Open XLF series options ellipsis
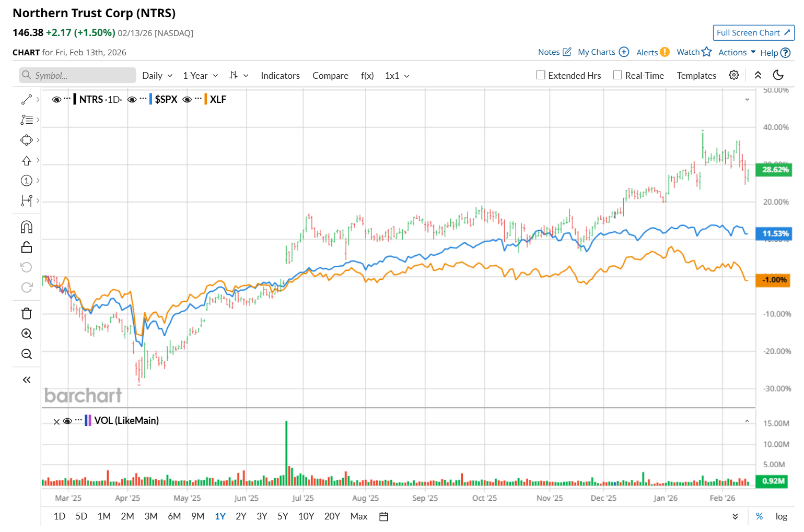This screenshot has height=532, width=804. click(198, 98)
